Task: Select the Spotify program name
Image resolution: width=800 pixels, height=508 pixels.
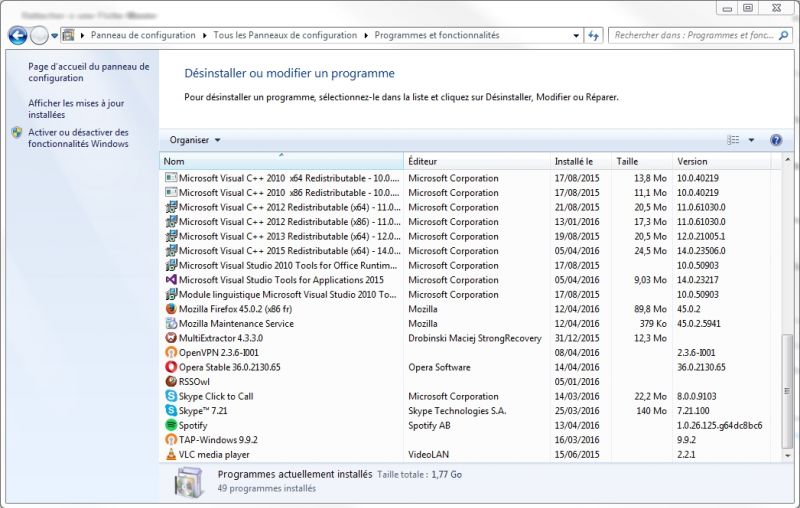Action: 193,425
